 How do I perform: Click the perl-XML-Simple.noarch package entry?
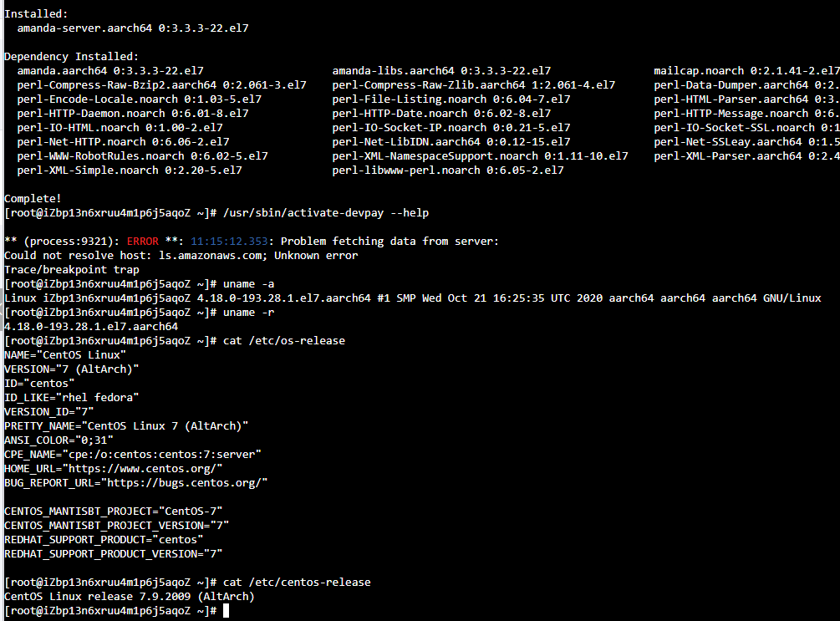[x=130, y=170]
